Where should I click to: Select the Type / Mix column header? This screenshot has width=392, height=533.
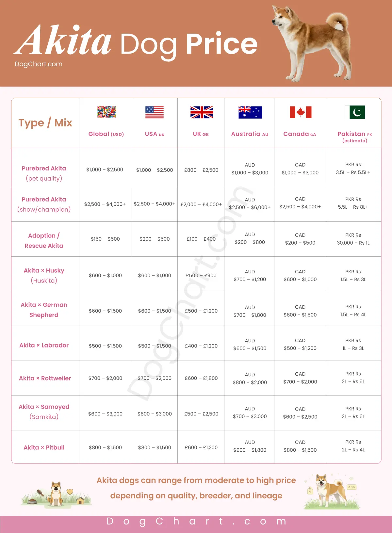point(45,123)
